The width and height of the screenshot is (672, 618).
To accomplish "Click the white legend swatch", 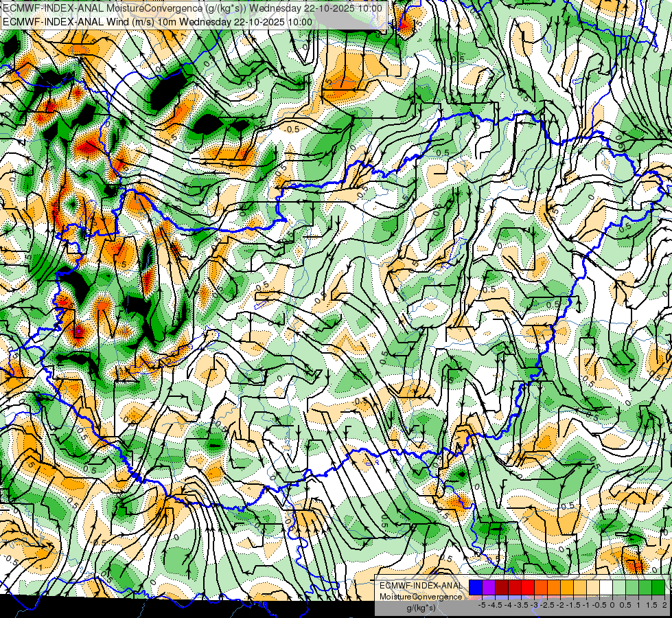I will (606, 588).
